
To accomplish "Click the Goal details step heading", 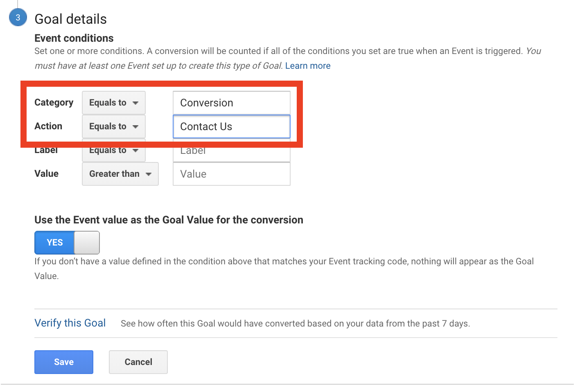I will 70,19.
